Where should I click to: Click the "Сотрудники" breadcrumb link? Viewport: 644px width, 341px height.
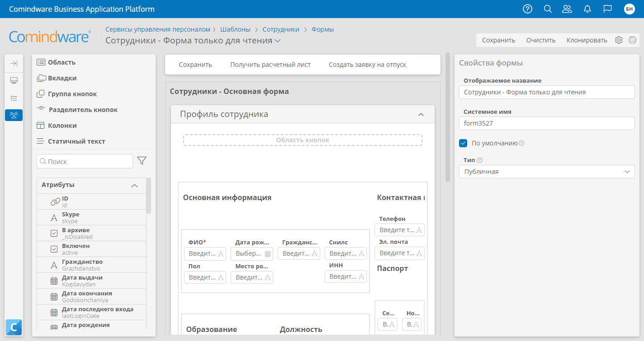281,29
